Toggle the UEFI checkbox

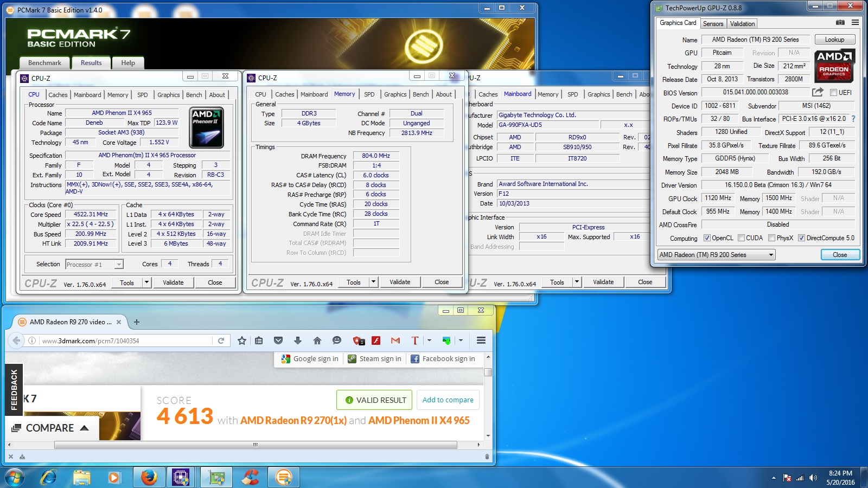(x=833, y=92)
